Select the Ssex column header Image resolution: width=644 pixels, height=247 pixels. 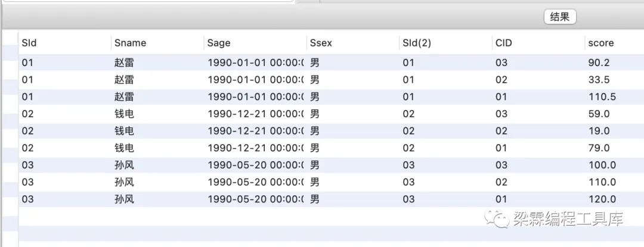click(x=323, y=43)
